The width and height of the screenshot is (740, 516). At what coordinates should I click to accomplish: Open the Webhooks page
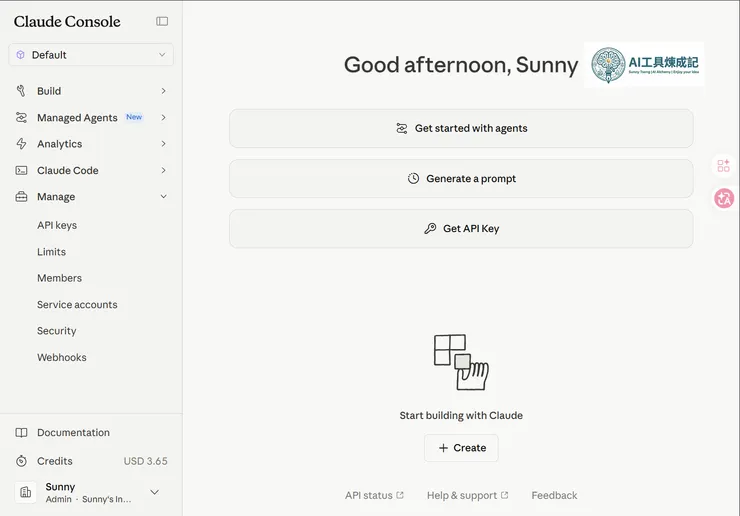pos(62,357)
